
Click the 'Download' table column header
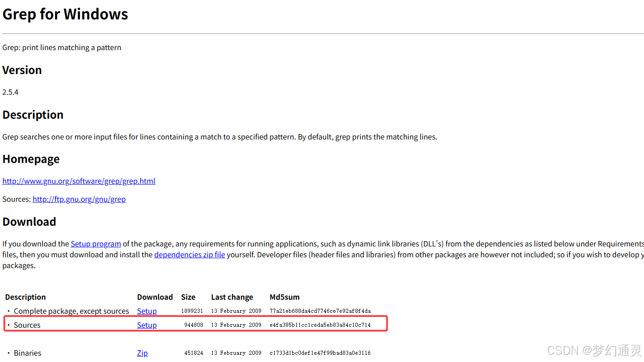[155, 297]
